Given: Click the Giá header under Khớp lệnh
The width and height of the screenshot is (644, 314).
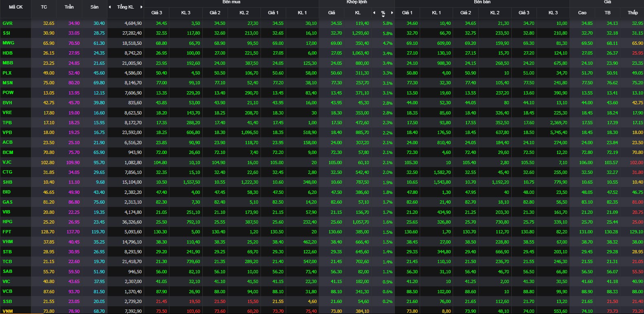Looking at the screenshot, I should point(332,13).
